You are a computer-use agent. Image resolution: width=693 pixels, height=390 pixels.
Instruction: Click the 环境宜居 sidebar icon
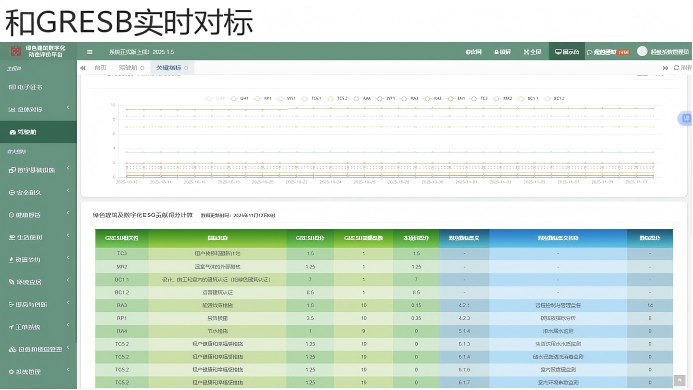(12, 282)
